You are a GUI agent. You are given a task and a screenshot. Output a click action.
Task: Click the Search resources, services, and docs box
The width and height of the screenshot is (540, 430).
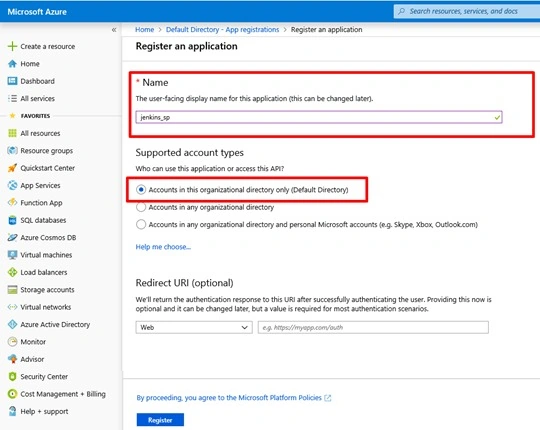pos(467,11)
